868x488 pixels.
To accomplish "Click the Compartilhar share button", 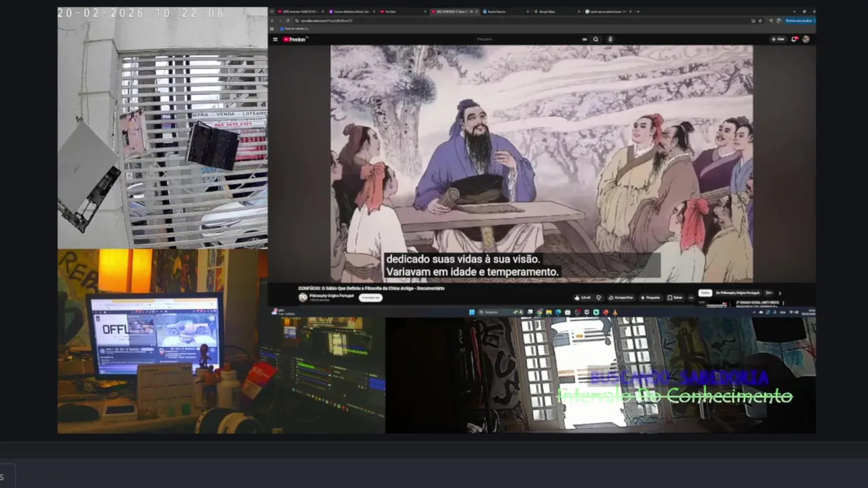I will [620, 298].
